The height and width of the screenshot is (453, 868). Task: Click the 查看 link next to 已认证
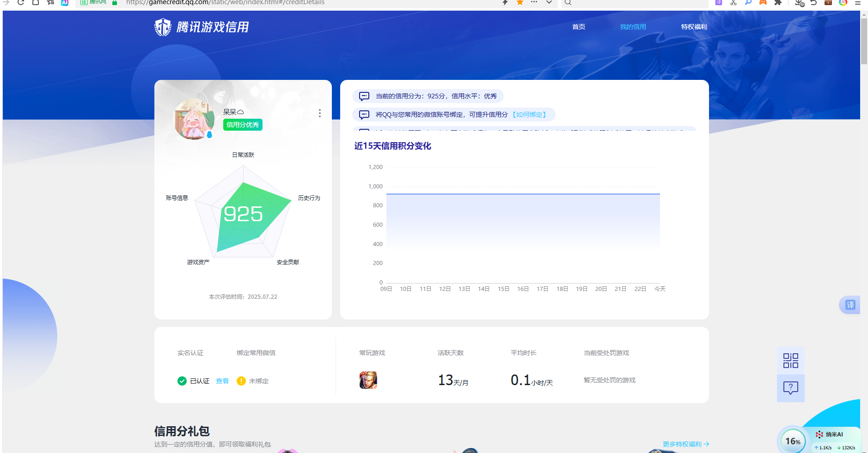point(222,381)
